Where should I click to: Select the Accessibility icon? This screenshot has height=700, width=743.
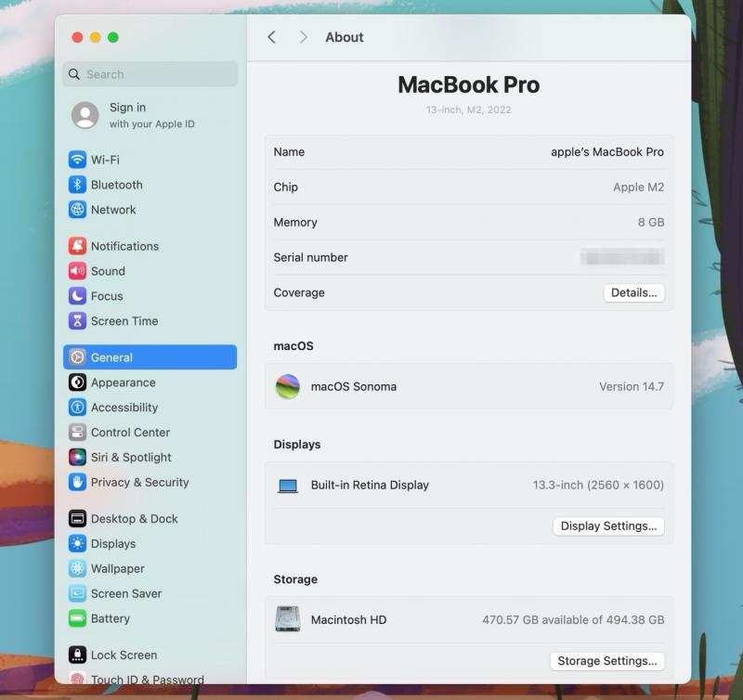point(77,408)
